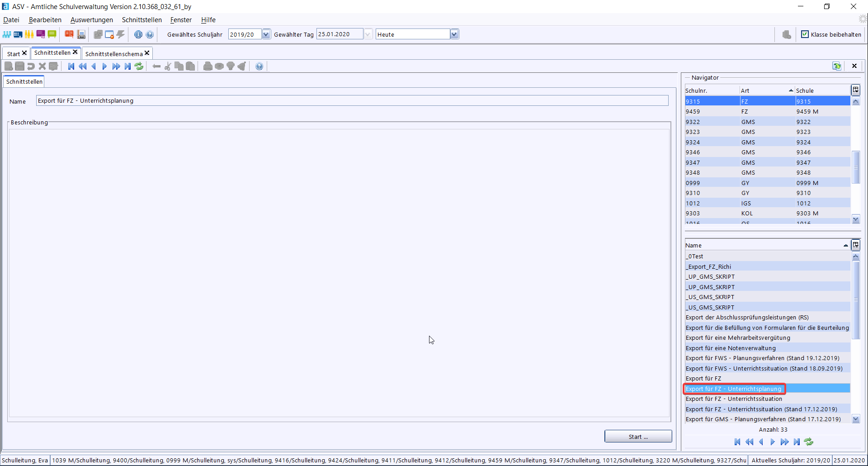The image size is (868, 466).
Task: Click the Start ... button
Action: (638, 437)
